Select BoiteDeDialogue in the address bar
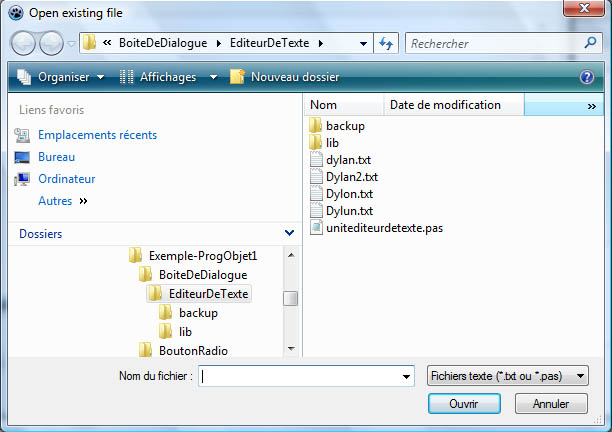Screen dimensions: 612x432 tap(163, 43)
